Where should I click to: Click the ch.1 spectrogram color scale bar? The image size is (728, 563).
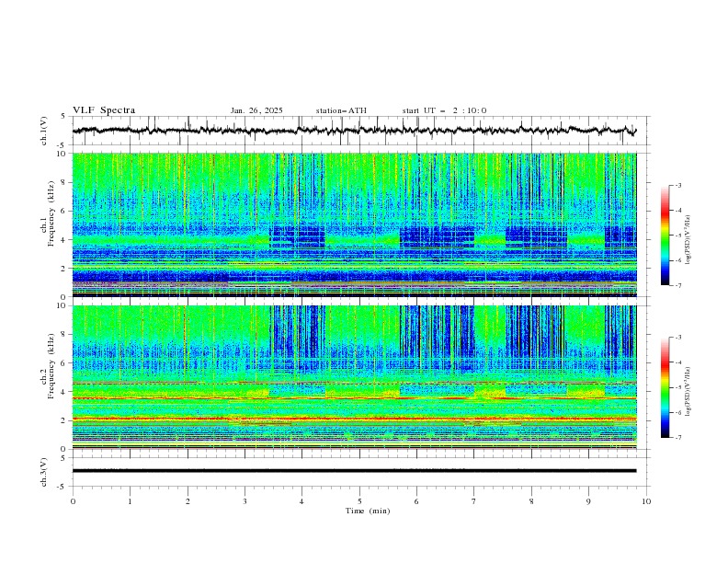[x=665, y=236]
